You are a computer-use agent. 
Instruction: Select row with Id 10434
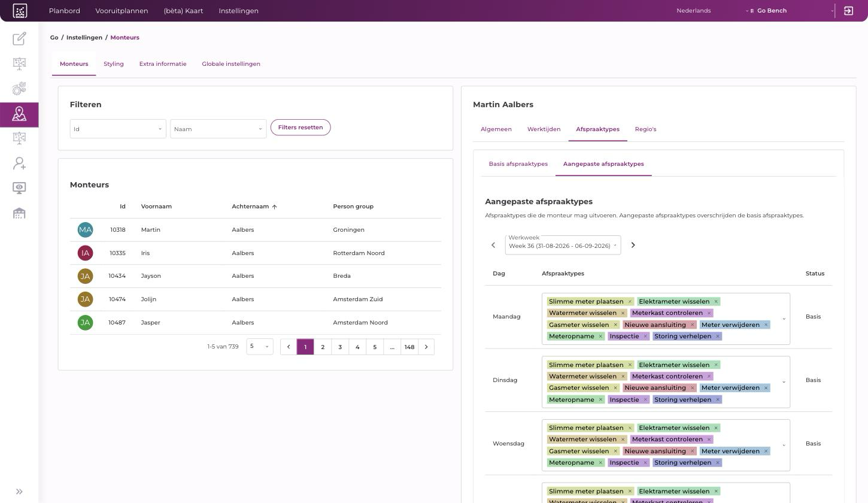point(256,276)
